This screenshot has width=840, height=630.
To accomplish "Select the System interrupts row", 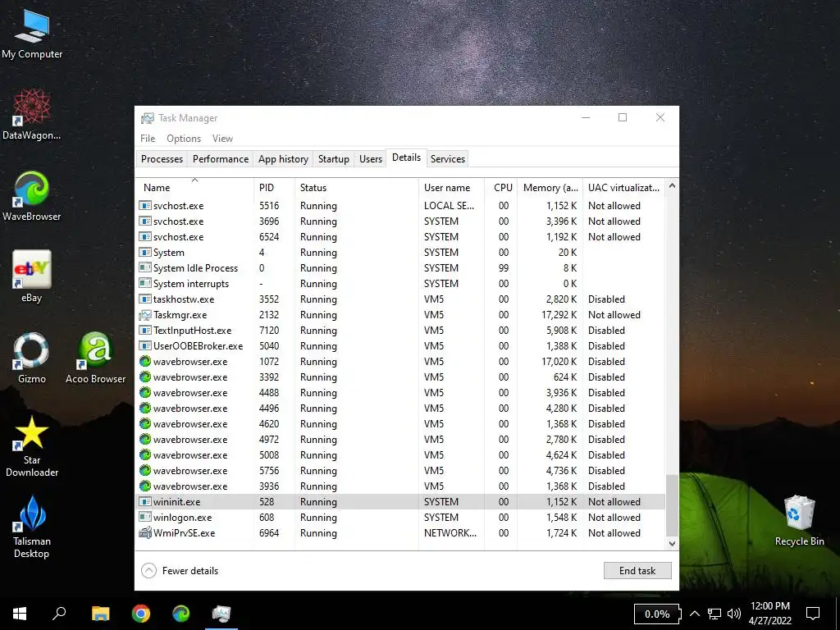I will (x=400, y=283).
